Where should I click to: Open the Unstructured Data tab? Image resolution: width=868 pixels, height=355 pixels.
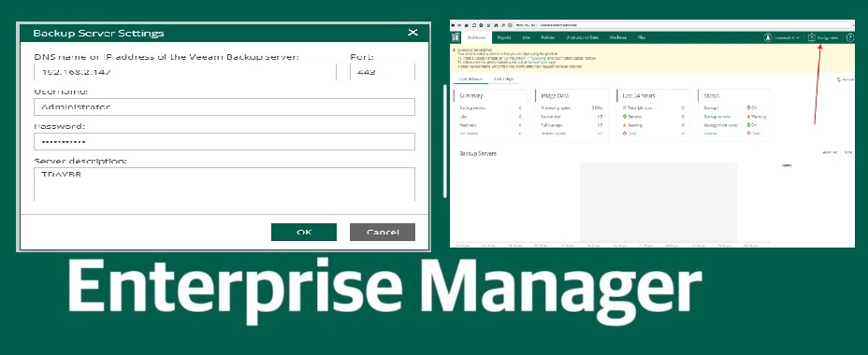click(583, 37)
